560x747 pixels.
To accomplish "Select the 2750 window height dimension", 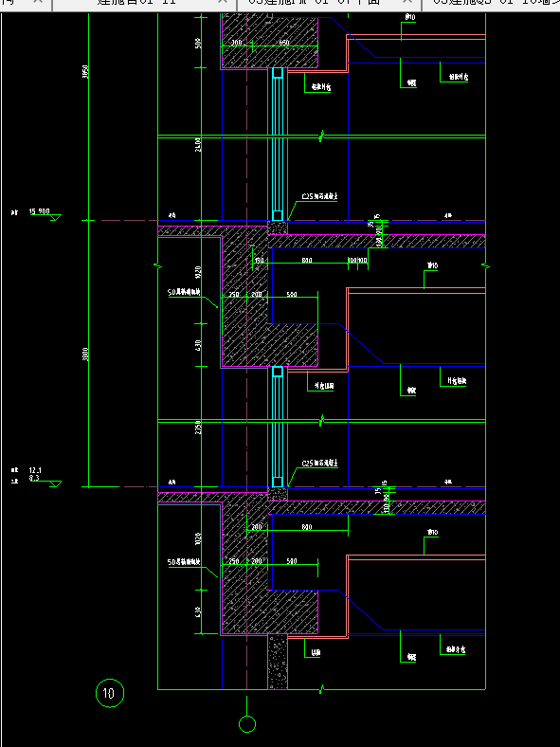I will click(198, 427).
